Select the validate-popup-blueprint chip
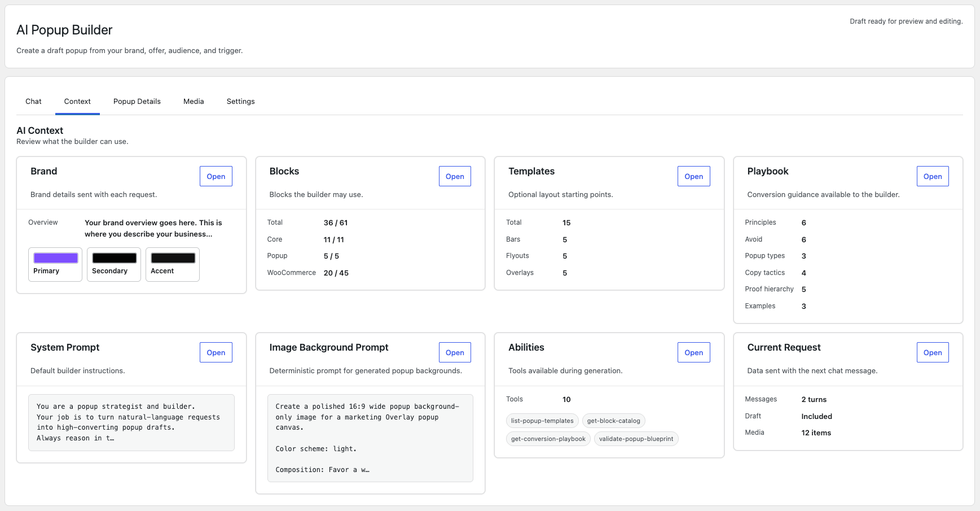Viewport: 980px width, 511px height. tap(636, 439)
